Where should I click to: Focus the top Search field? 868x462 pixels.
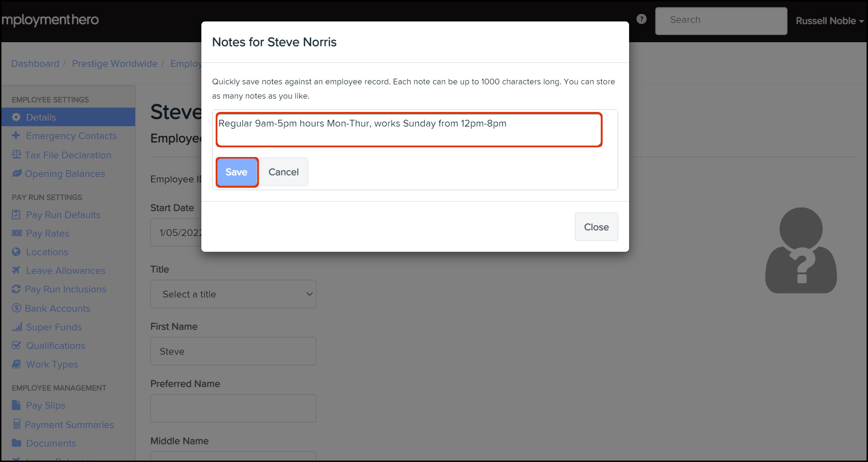click(721, 20)
